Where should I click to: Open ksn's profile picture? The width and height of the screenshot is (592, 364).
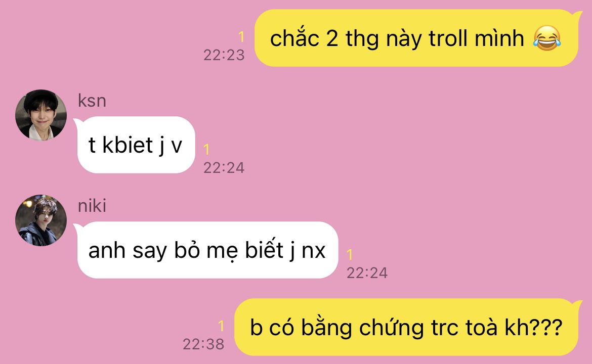[41, 115]
